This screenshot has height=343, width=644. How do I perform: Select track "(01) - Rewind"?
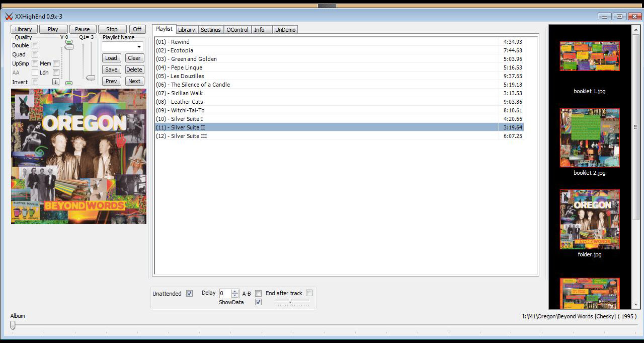[339, 42]
